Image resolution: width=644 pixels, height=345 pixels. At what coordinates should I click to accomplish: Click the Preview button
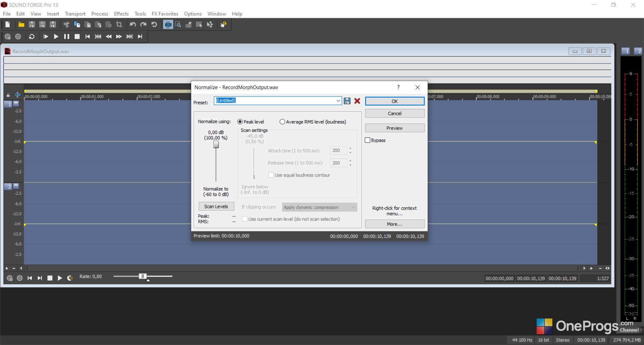tap(395, 128)
